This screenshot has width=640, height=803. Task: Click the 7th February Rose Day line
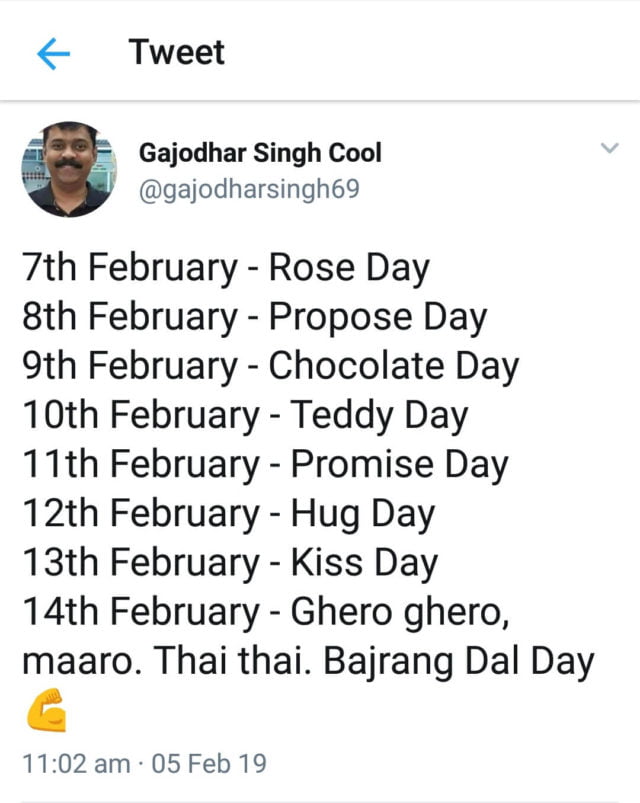coord(225,268)
